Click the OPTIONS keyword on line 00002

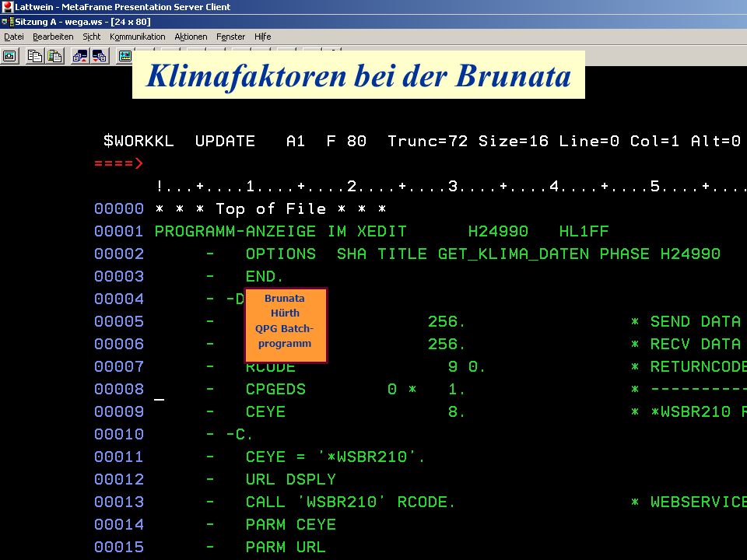point(281,254)
